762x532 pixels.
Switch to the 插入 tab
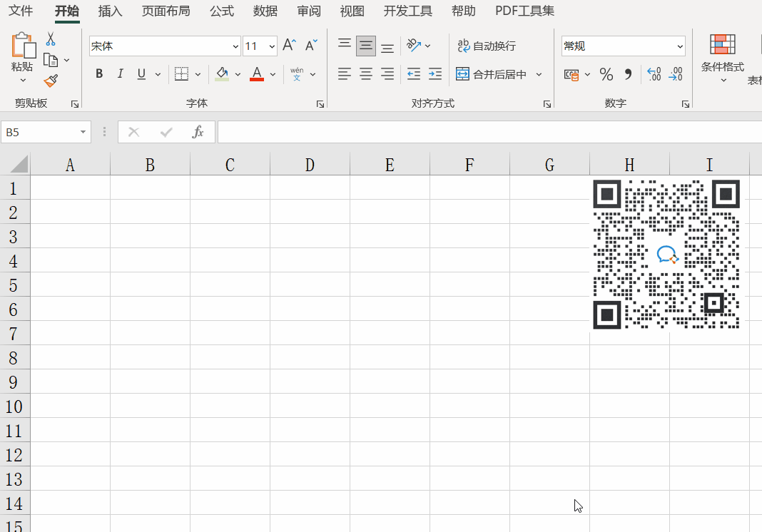111,11
